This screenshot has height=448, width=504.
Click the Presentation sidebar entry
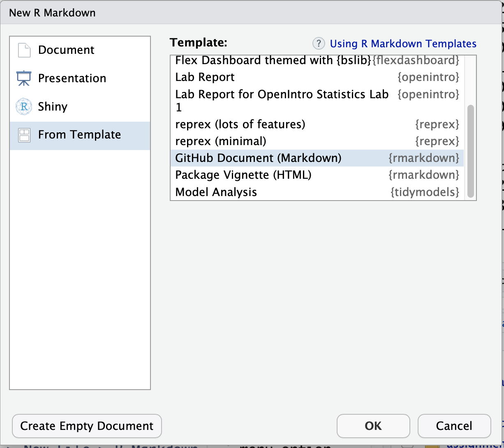click(x=72, y=78)
